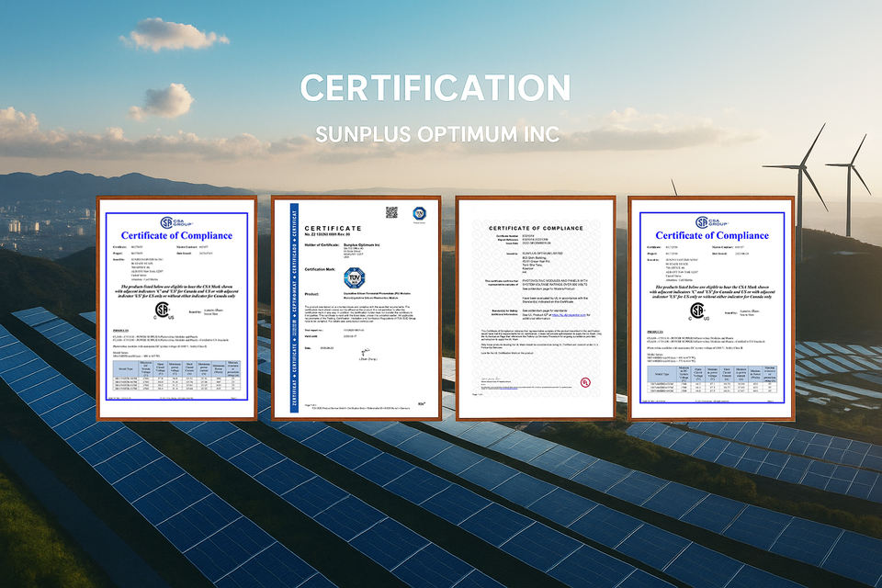
Task: Click the 'Certificate of Compliance' title on rightmost certificate
Action: click(x=712, y=236)
